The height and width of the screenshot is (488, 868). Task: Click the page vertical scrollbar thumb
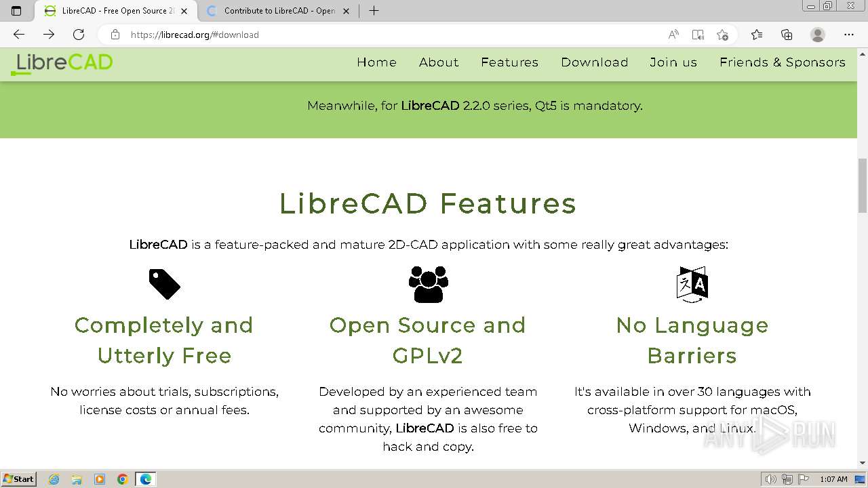click(862, 186)
